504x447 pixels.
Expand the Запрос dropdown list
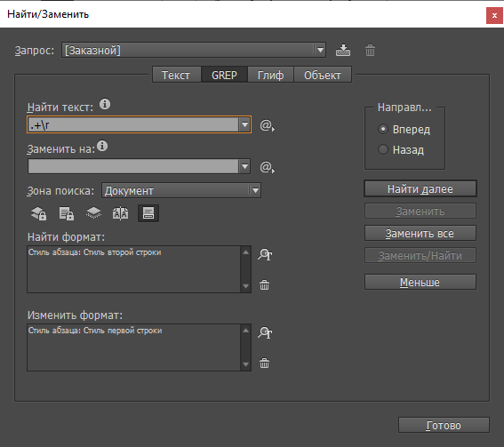(x=320, y=50)
